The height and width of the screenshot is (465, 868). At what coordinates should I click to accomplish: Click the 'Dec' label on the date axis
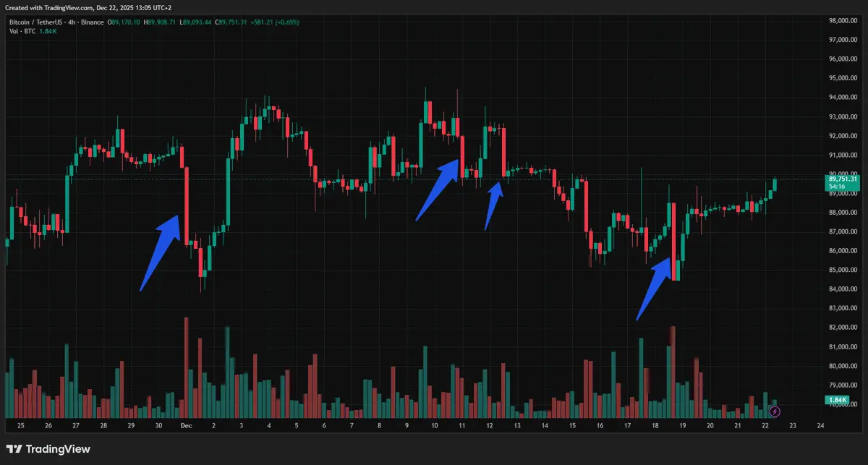[x=186, y=426]
